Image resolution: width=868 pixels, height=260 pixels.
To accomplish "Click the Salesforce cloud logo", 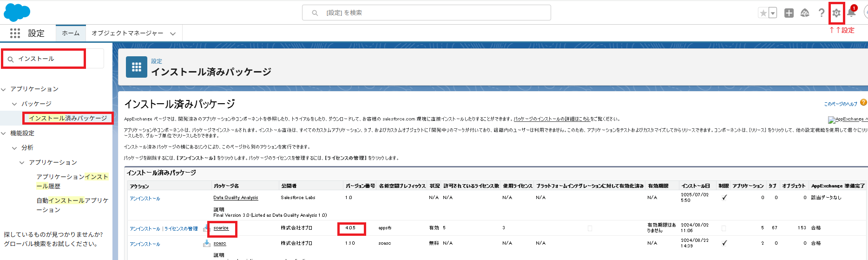I will tap(17, 13).
